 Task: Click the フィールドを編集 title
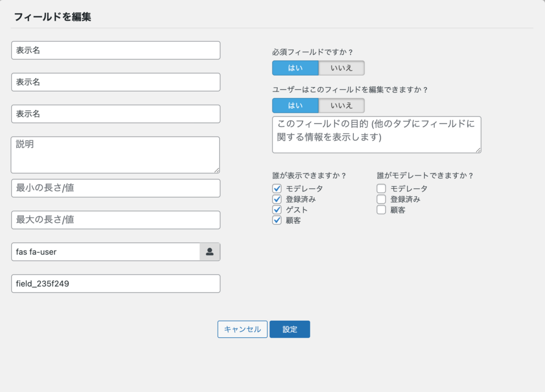tap(53, 16)
